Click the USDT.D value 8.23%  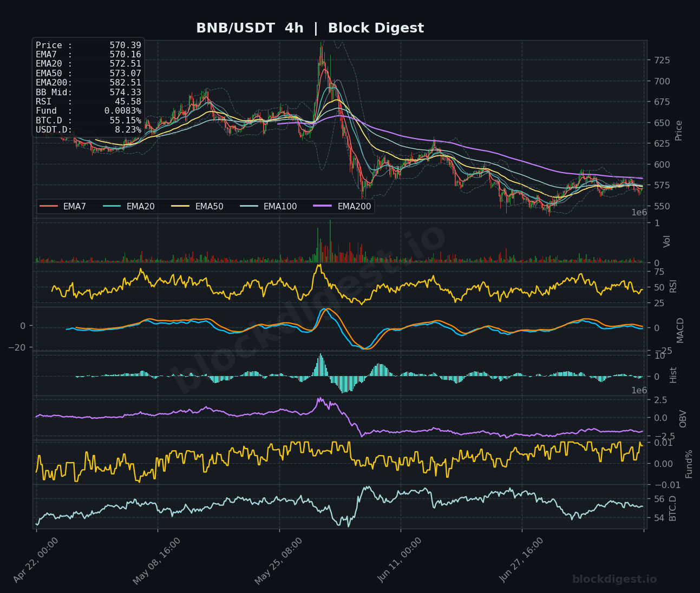tap(128, 130)
